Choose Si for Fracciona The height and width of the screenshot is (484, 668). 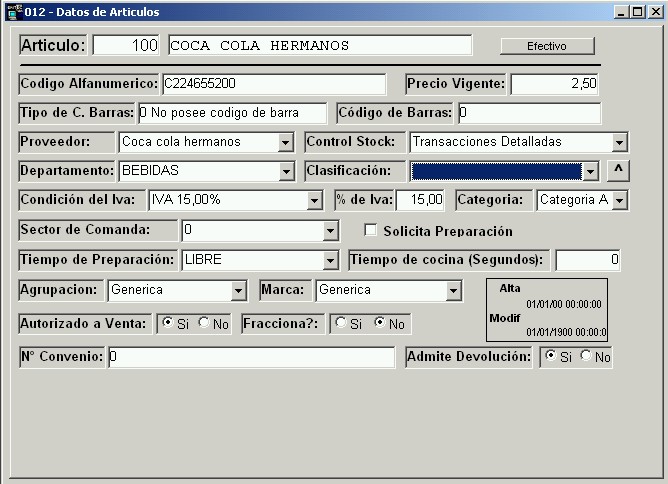[x=341, y=323]
